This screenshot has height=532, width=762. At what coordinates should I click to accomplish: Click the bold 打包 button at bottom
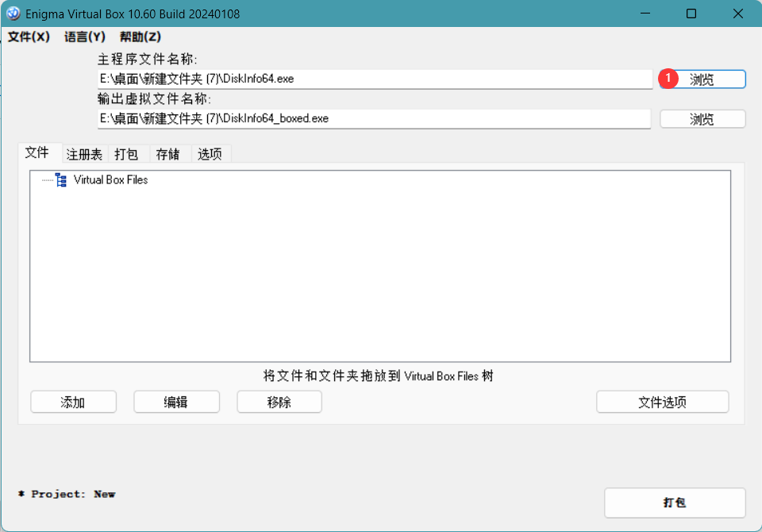pos(675,503)
